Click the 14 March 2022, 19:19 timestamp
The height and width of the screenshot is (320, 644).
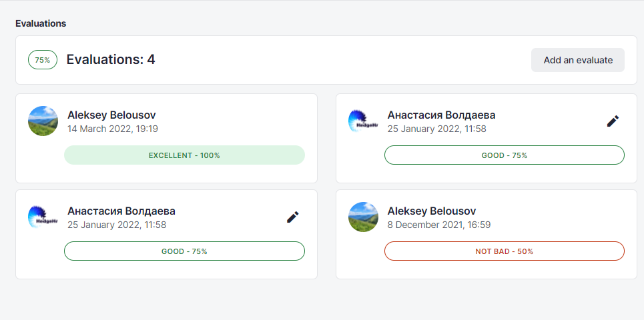pos(113,129)
